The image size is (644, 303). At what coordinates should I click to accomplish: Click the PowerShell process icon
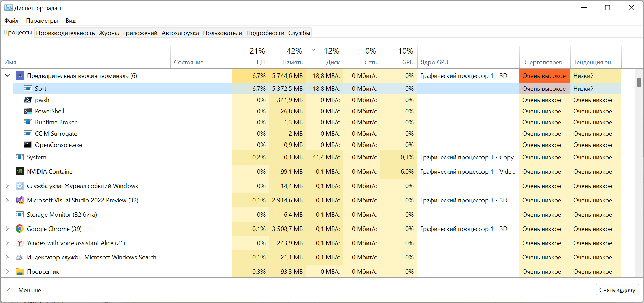pos(28,111)
